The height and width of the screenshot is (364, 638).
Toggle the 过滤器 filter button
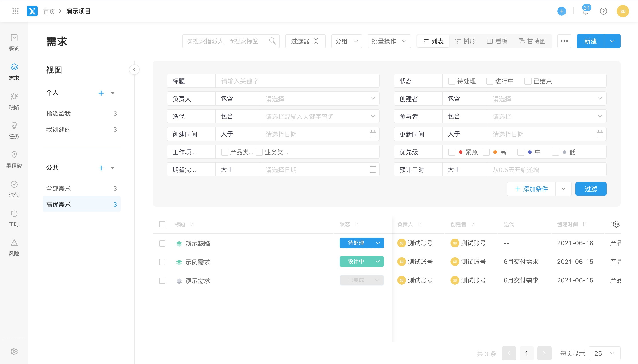coord(305,41)
